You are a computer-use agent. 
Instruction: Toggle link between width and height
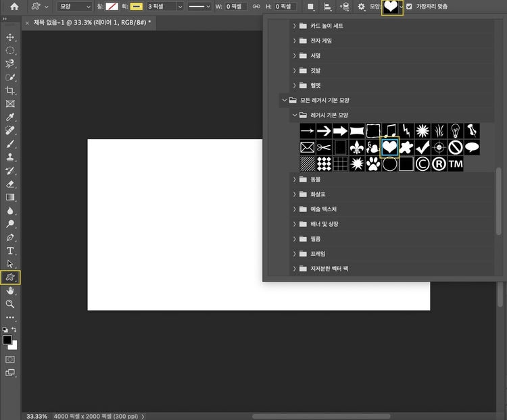click(256, 7)
